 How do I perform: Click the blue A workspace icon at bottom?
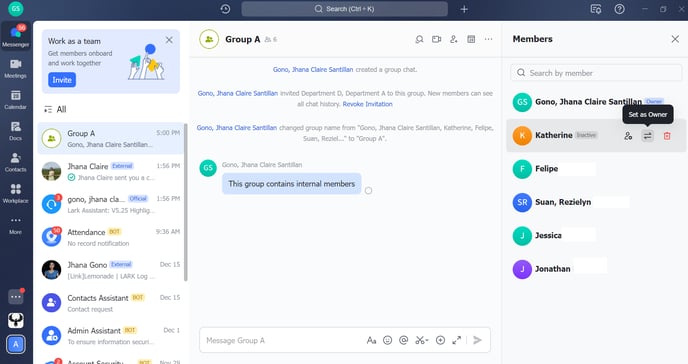tap(16, 345)
